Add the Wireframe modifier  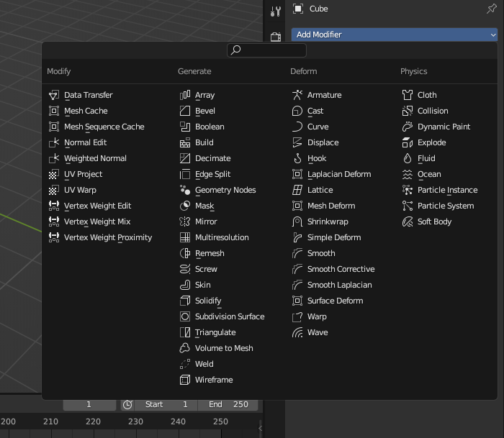pyautogui.click(x=214, y=380)
